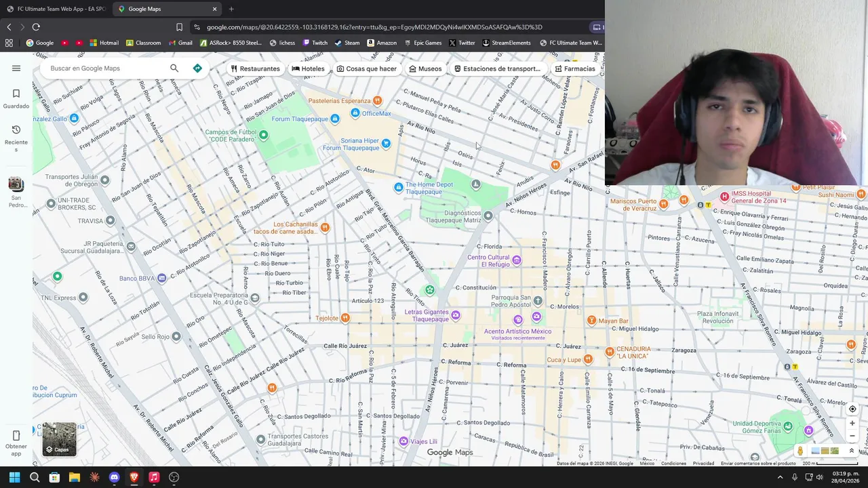Switch to FC Ultimate Team Web App tab

56,9
